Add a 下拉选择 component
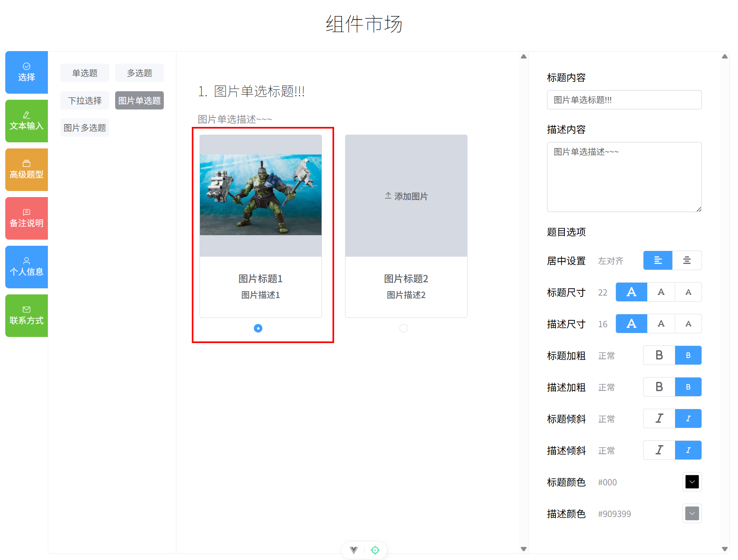 tap(85, 101)
